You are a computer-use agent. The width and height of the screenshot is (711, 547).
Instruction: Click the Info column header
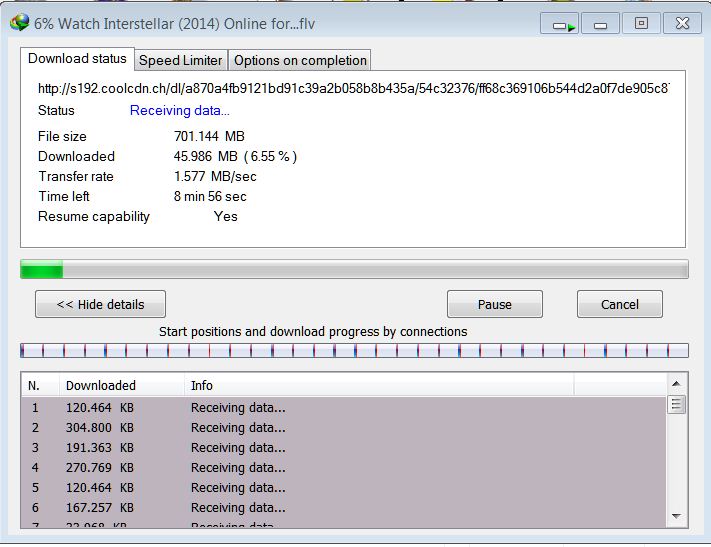click(379, 386)
